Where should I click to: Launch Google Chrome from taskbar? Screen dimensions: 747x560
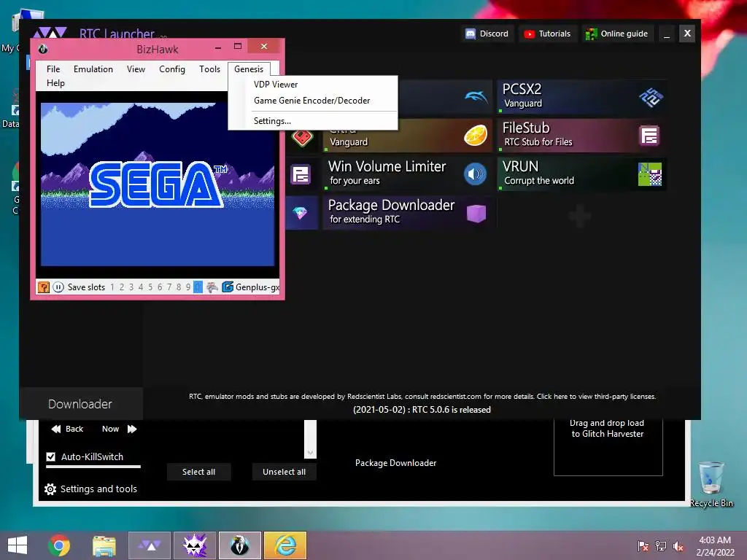pos(59,545)
